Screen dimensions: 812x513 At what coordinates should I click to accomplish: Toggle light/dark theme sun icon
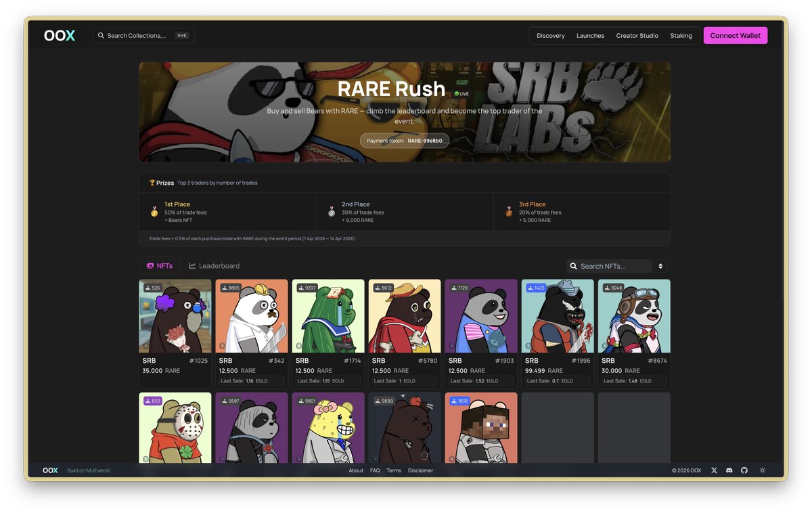click(763, 470)
